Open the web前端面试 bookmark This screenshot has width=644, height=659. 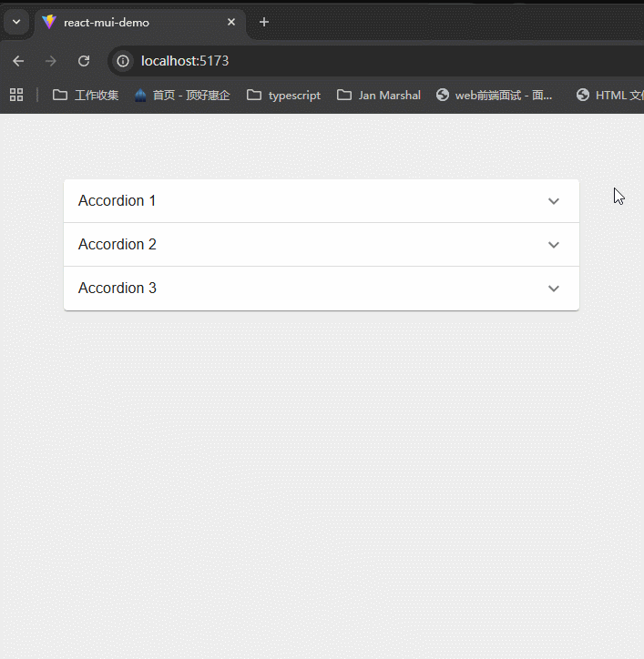[495, 95]
